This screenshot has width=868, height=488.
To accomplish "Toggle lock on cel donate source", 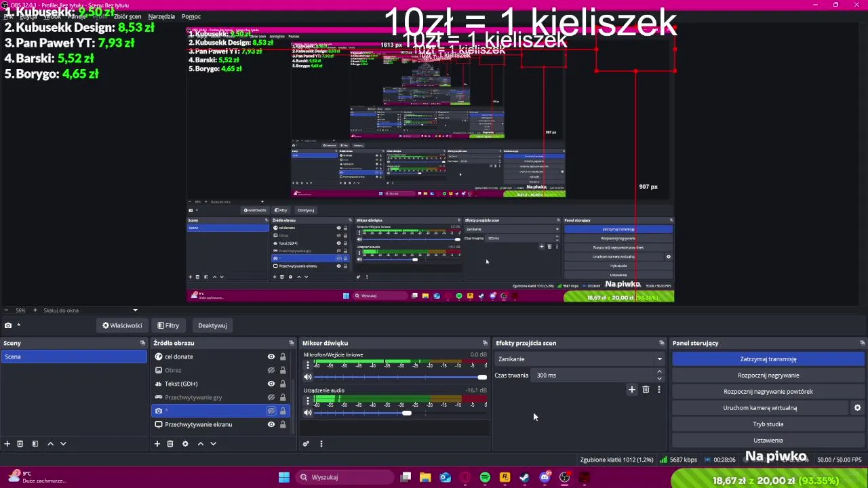I will pyautogui.click(x=283, y=357).
